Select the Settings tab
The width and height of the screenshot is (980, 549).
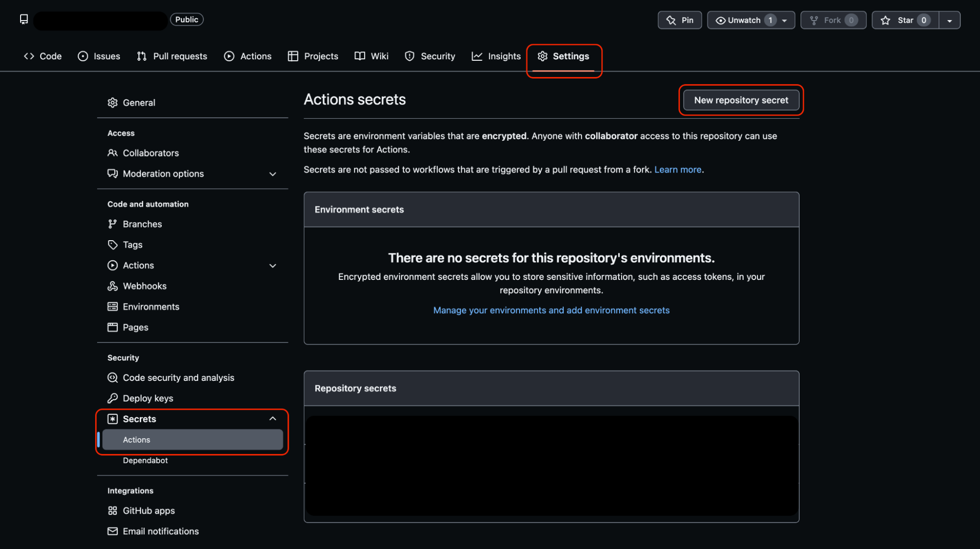coord(564,56)
